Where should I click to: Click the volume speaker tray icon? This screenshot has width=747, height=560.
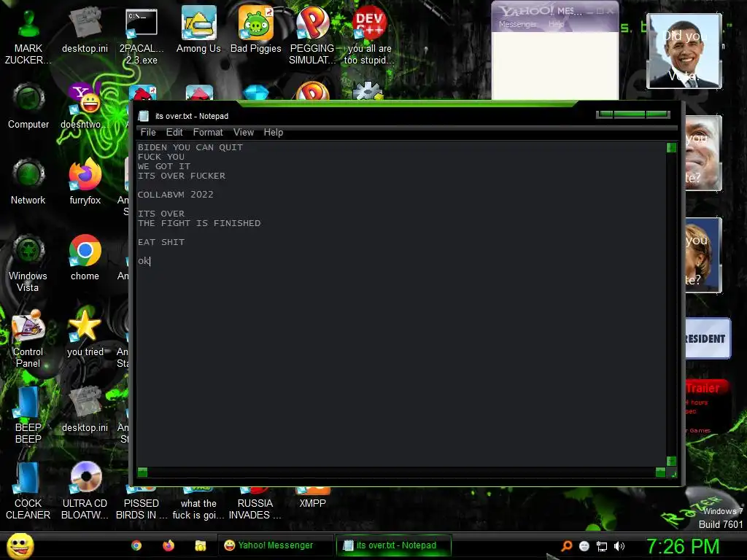[x=619, y=545]
